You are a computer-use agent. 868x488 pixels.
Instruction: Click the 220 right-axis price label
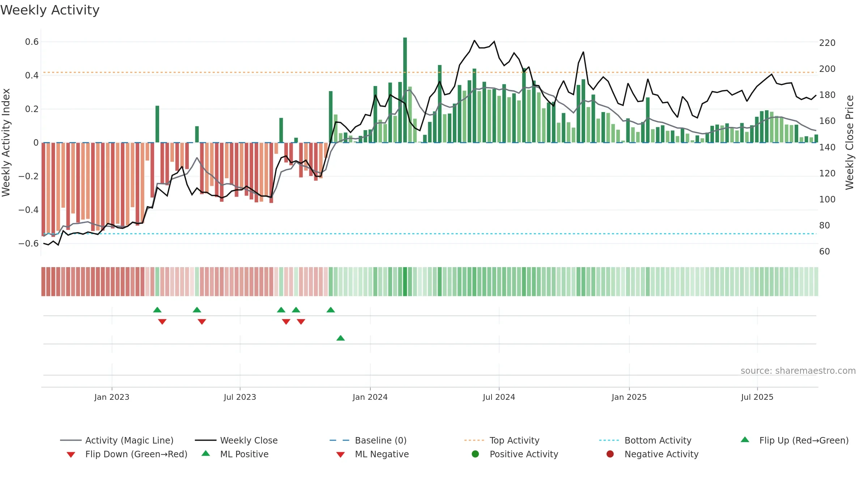click(x=827, y=43)
